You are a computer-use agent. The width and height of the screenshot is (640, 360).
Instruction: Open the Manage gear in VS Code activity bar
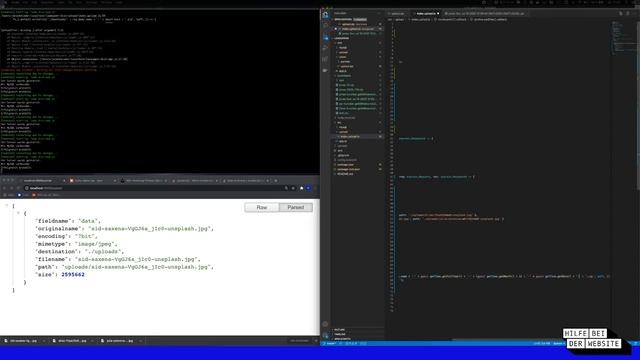(325, 335)
